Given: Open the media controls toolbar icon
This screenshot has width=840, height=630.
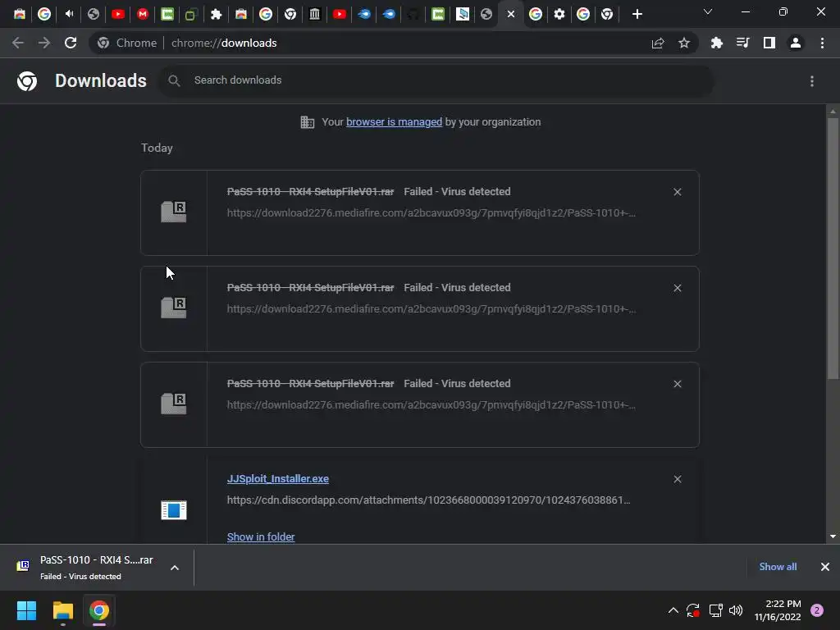Looking at the screenshot, I should click(742, 43).
